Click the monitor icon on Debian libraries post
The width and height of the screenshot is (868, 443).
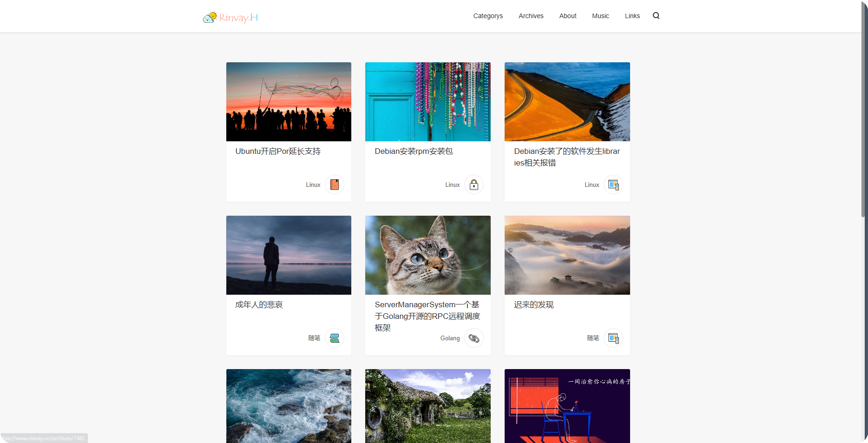(613, 185)
